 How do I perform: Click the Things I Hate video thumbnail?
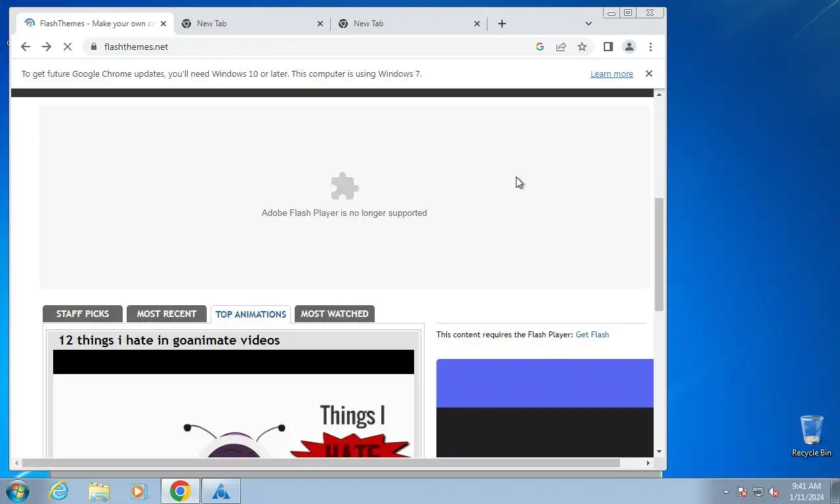tap(234, 404)
